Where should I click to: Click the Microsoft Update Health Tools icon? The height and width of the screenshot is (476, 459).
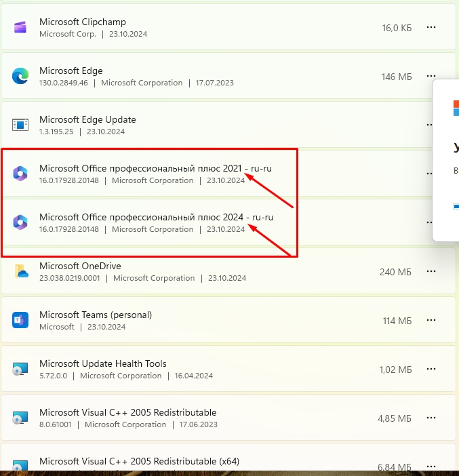click(20, 369)
